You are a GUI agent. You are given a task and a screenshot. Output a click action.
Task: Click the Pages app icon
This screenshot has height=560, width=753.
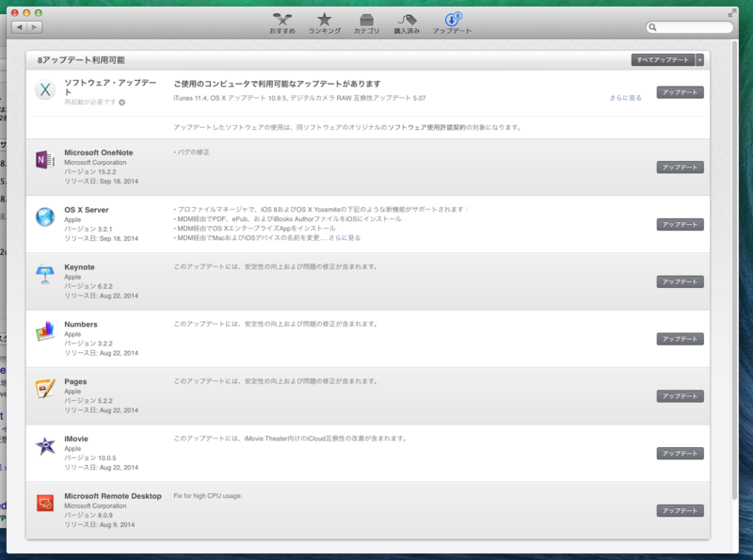coord(45,389)
